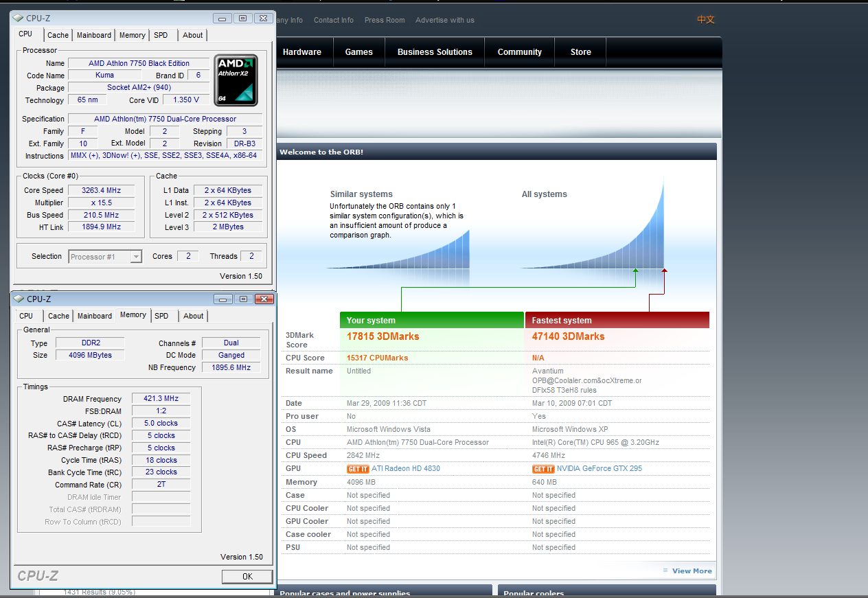Expand the Processor #1 selection dropdown
868x598 pixels.
tap(136, 257)
